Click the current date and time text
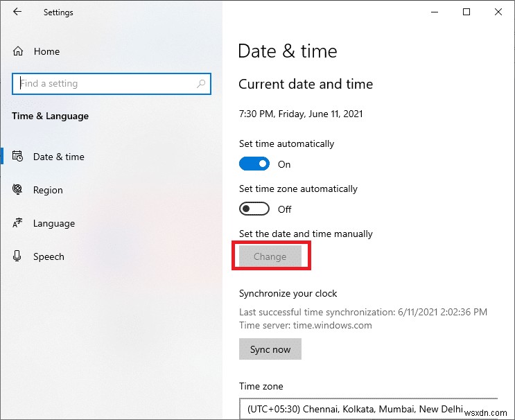515x420 pixels. (301, 114)
